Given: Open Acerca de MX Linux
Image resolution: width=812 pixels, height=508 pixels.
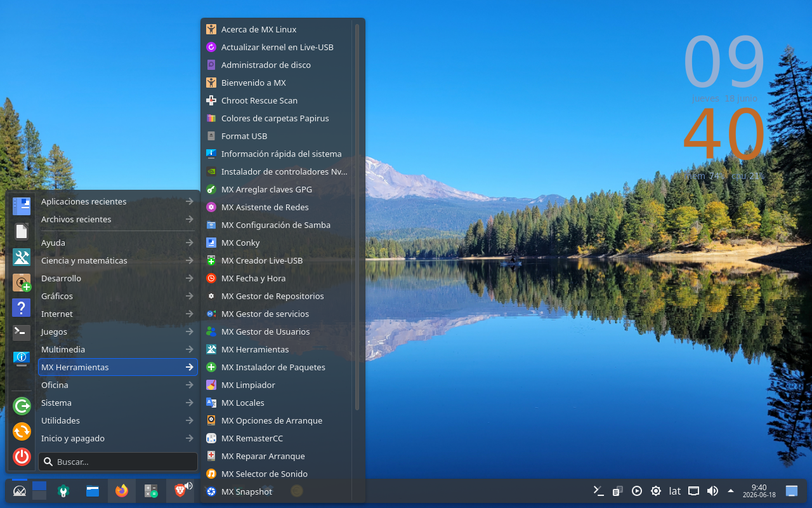Looking at the screenshot, I should point(277,29).
